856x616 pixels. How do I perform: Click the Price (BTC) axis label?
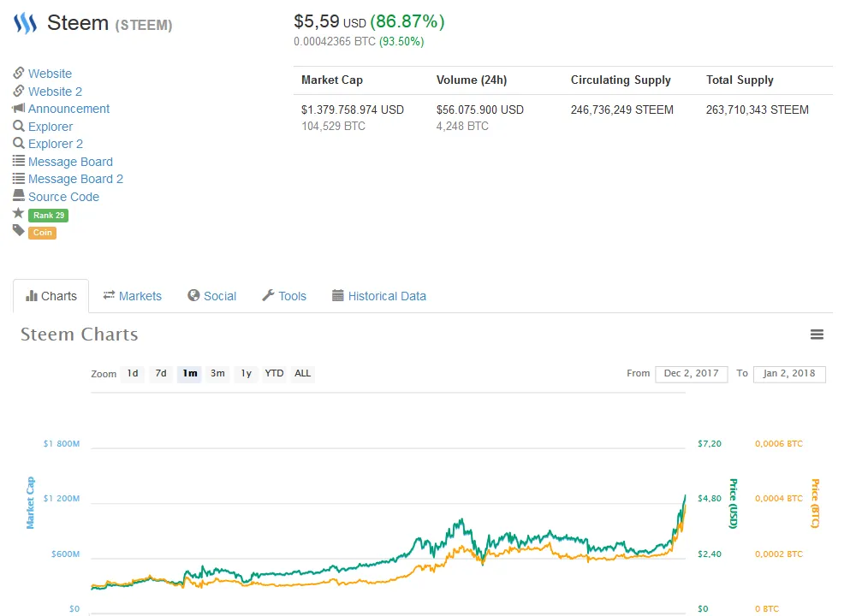click(x=815, y=503)
